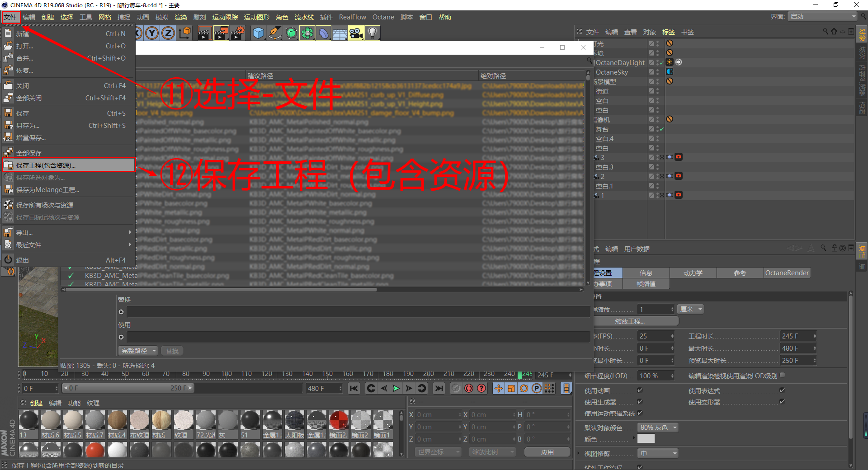Toggle position keying move-arrows icon

click(x=499, y=388)
